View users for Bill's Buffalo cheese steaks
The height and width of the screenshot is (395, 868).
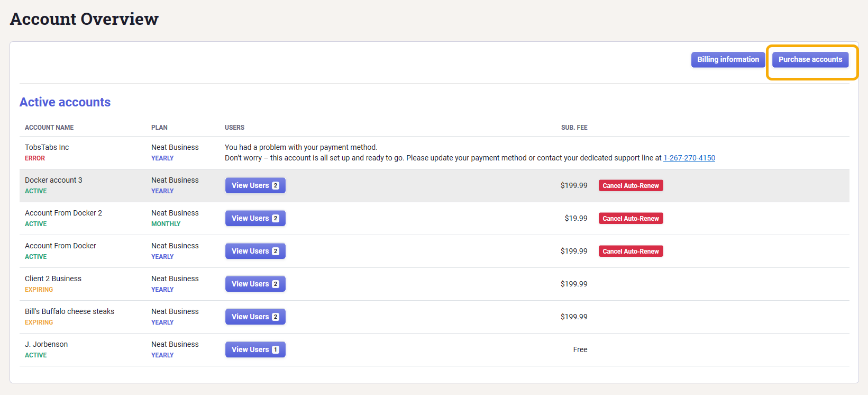click(255, 317)
